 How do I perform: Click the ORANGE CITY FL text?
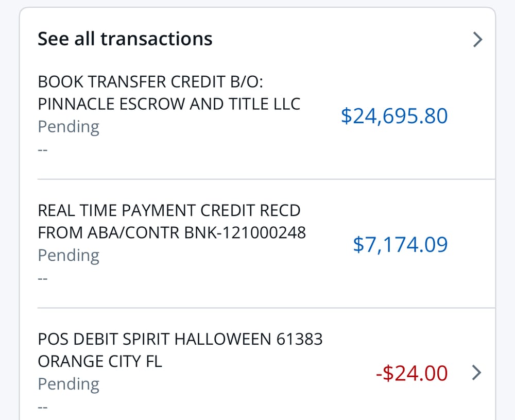point(100,362)
